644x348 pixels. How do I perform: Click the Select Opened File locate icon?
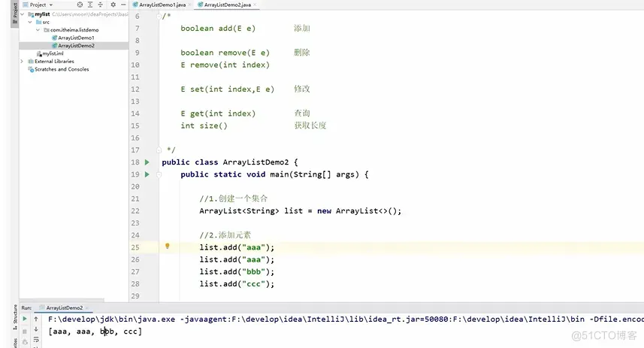(80, 5)
